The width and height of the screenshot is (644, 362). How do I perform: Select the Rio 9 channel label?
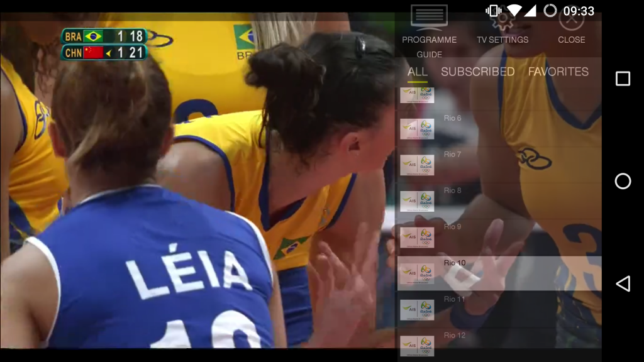[453, 227]
